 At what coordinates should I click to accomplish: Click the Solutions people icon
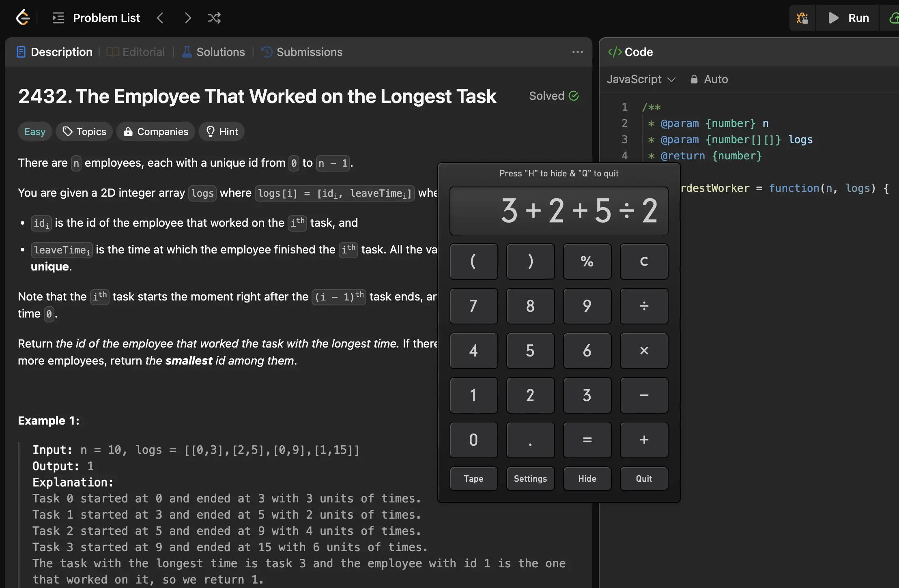pyautogui.click(x=186, y=52)
